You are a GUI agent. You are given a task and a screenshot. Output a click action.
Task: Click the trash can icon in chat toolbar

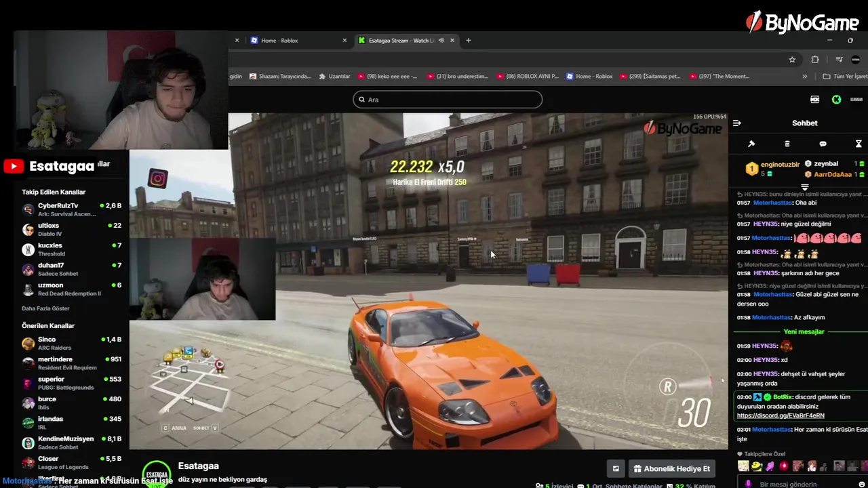tap(787, 144)
